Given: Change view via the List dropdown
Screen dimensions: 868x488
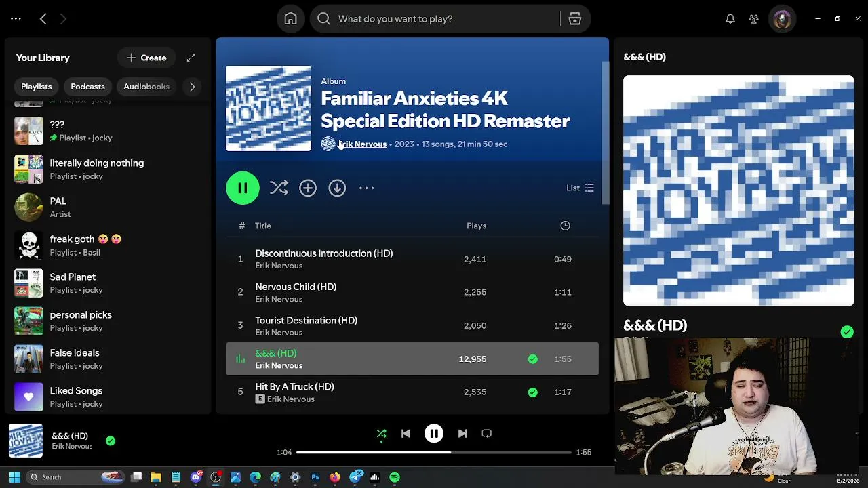Looking at the screenshot, I should click(580, 188).
